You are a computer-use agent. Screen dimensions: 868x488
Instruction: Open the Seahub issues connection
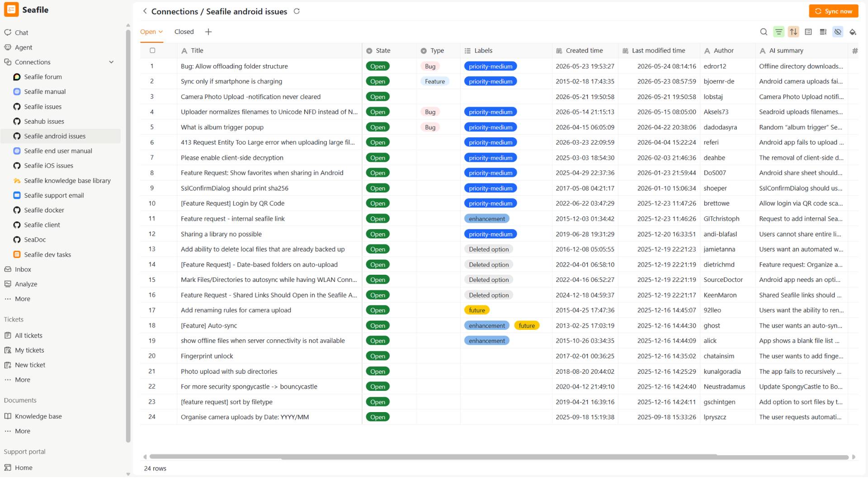tap(44, 122)
